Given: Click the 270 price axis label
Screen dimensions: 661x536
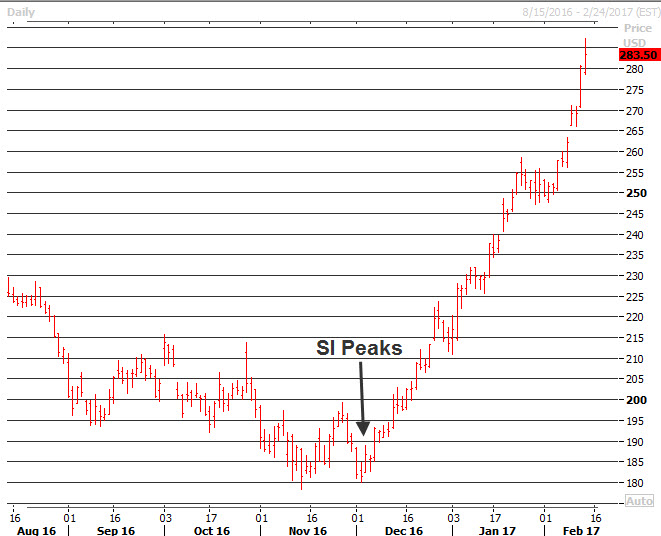Looking at the screenshot, I should pos(634,111).
